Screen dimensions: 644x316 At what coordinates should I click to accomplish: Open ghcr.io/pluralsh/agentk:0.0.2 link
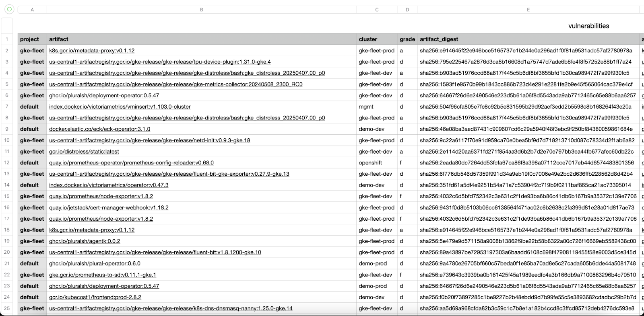tap(85, 241)
